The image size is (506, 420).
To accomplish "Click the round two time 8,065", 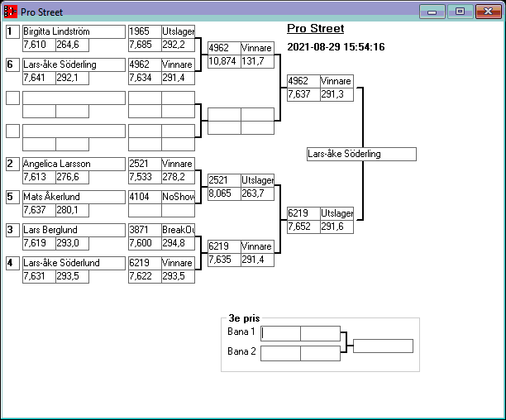I will pos(224,193).
